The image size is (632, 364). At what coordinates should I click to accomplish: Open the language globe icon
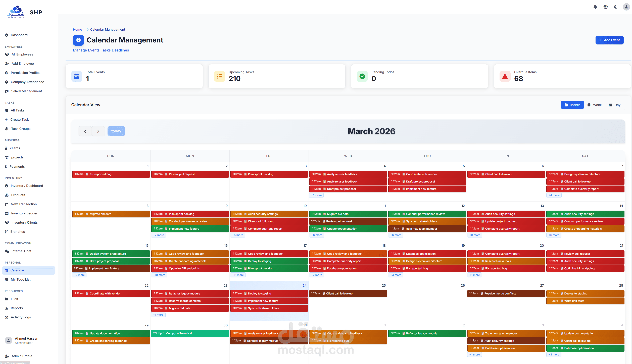click(x=605, y=7)
